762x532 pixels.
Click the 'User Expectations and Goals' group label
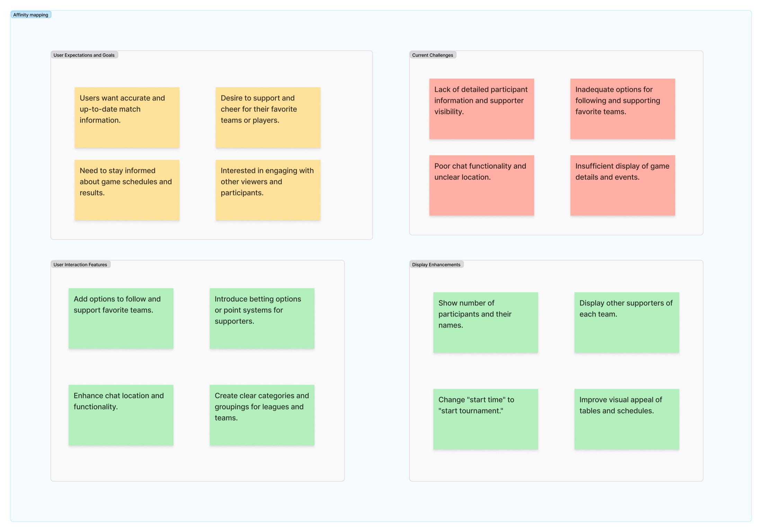[x=84, y=55]
